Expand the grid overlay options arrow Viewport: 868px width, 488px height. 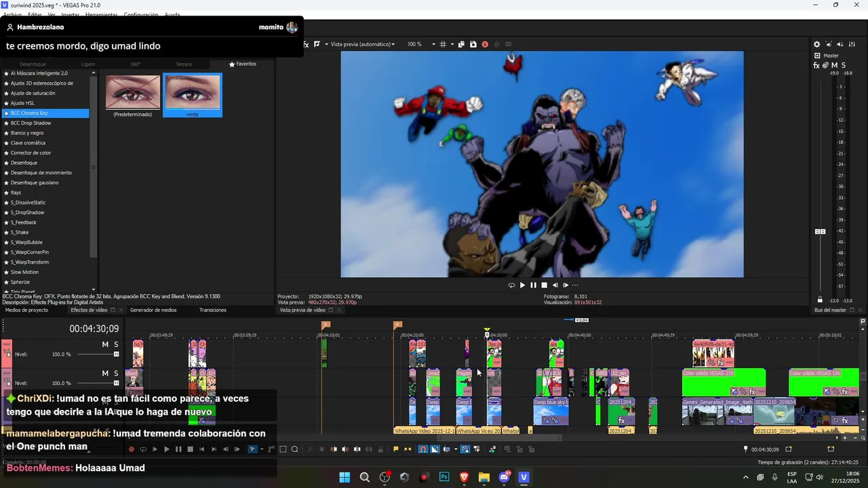tap(452, 44)
